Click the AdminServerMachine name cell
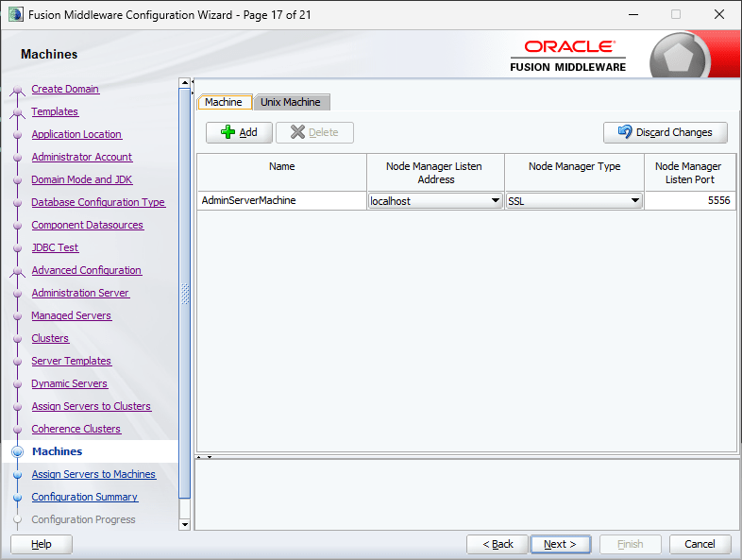The height and width of the screenshot is (560, 742). pyautogui.click(x=281, y=200)
